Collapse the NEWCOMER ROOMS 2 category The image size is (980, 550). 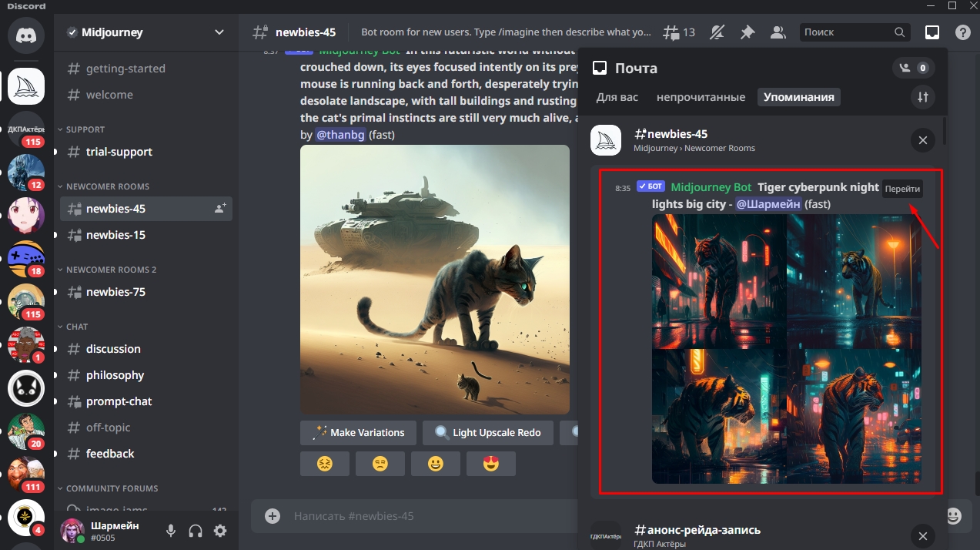pos(111,270)
